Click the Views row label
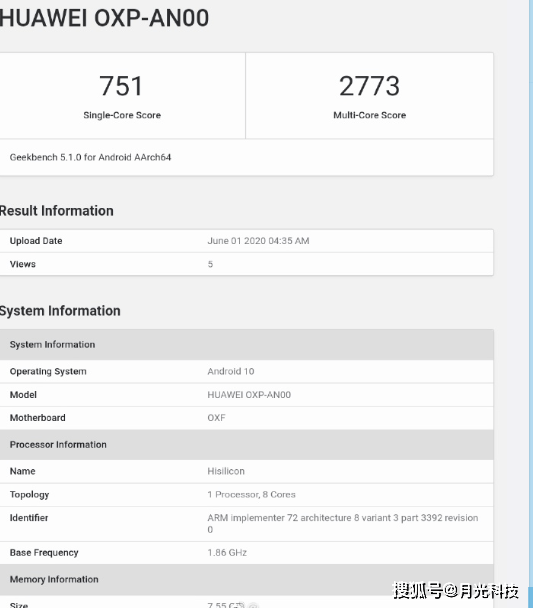The image size is (533, 608). coord(22,264)
